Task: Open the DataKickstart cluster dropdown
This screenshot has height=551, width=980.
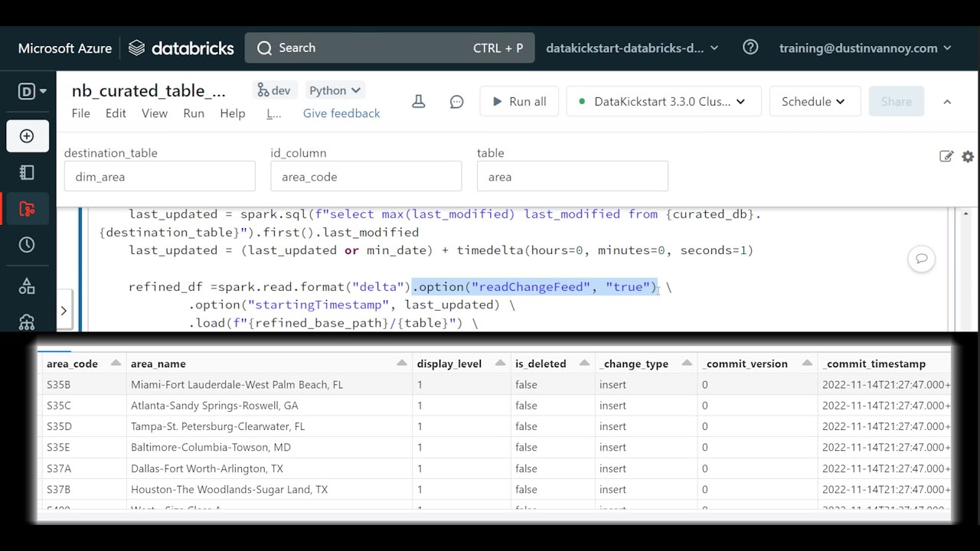Action: pos(663,101)
